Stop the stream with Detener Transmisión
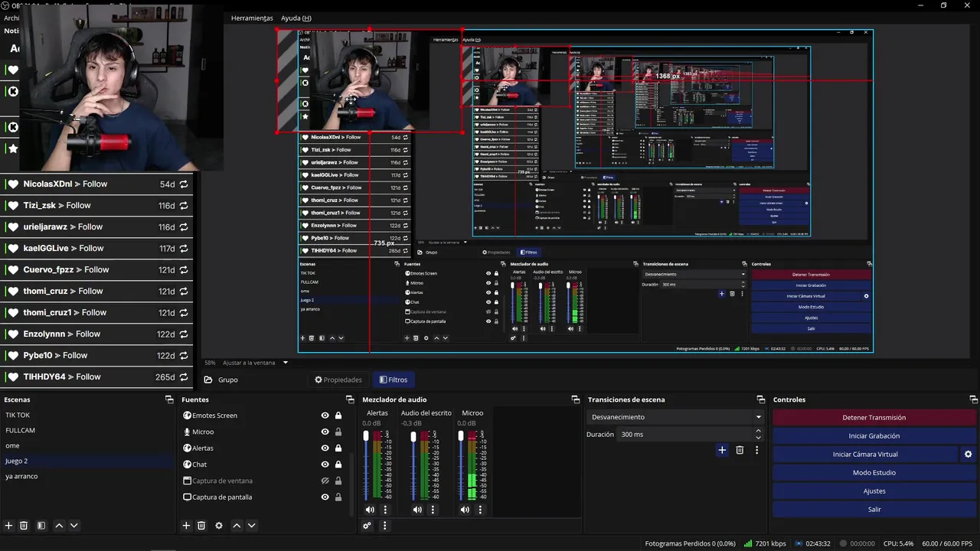Screen dimensions: 980x551 [874, 418]
